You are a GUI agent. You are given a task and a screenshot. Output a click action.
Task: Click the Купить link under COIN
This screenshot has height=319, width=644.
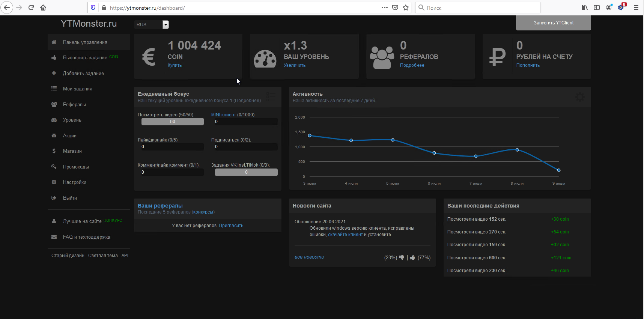click(175, 65)
